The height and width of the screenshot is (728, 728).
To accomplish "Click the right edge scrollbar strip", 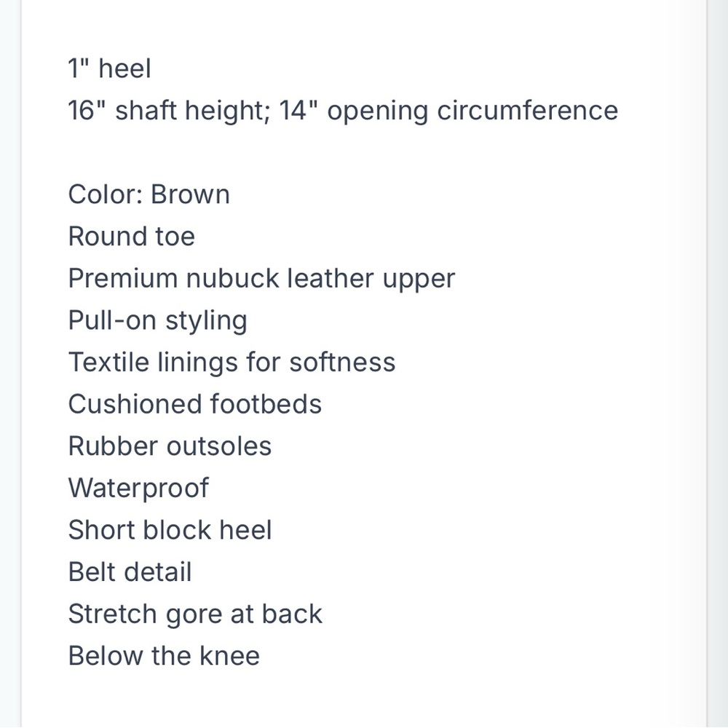I will pos(718,364).
